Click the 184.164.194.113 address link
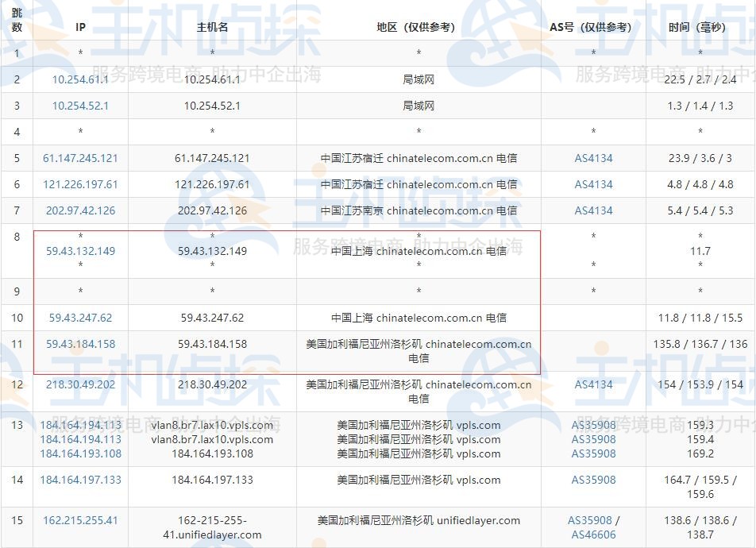This screenshot has height=548, width=756. pyautogui.click(x=79, y=425)
